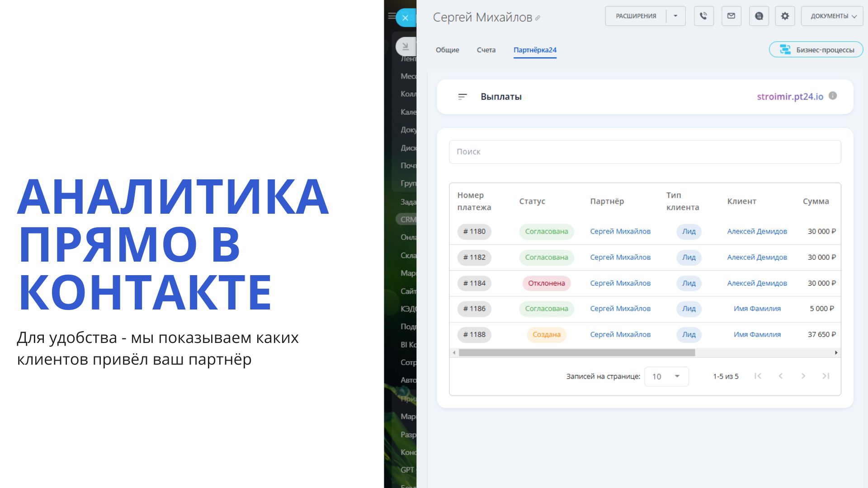This screenshot has width=868, height=488.
Task: Click the filter lines icon near Выплаты
Action: (462, 97)
